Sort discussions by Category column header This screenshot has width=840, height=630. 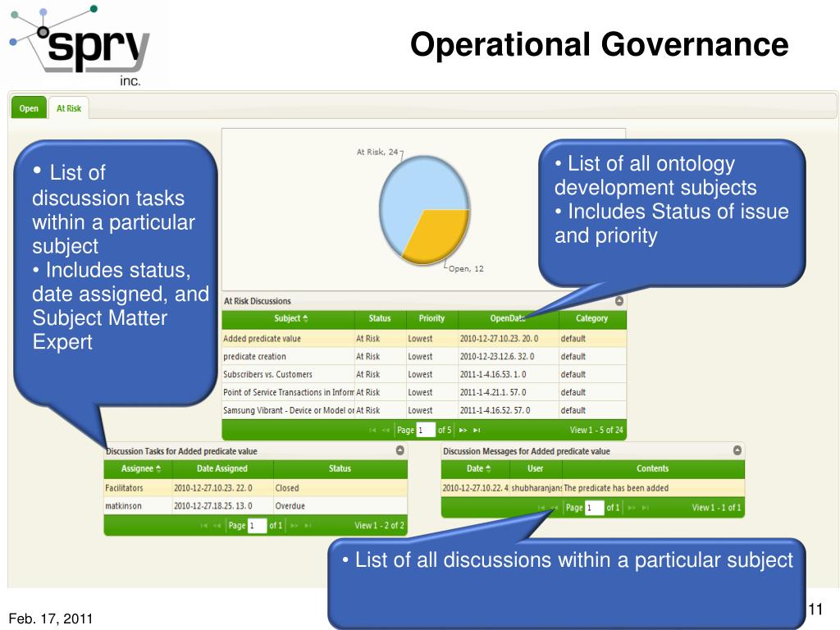[592, 319]
